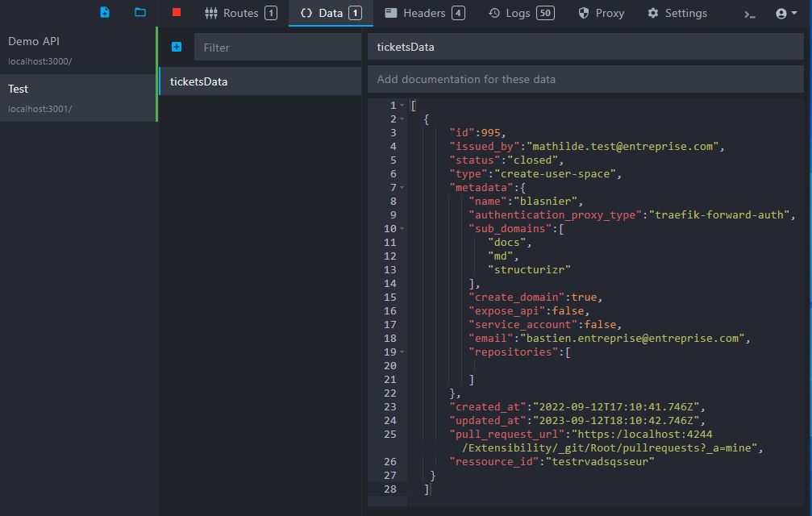This screenshot has height=516, width=812.
Task: Click the "testrvadsqsseur" ressource_id value
Action: pyautogui.click(x=600, y=462)
